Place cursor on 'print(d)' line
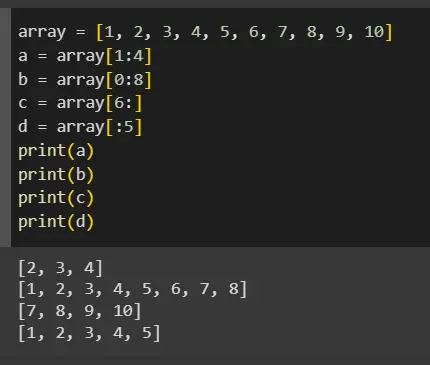Image resolution: width=430 pixels, height=365 pixels. point(56,222)
